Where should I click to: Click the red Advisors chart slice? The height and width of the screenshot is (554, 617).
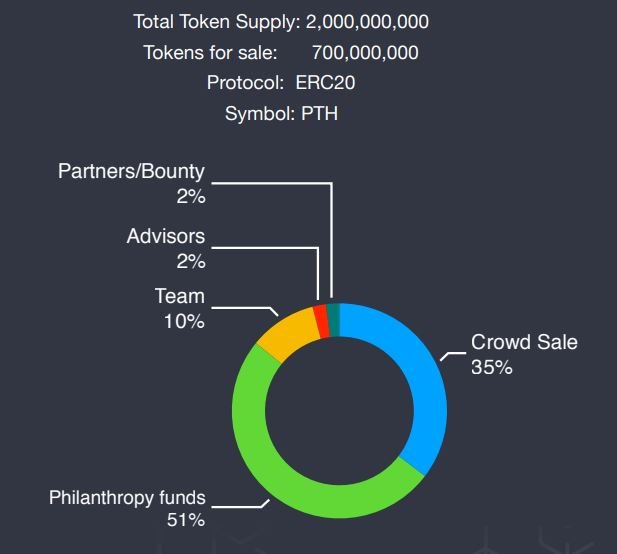pyautogui.click(x=322, y=321)
